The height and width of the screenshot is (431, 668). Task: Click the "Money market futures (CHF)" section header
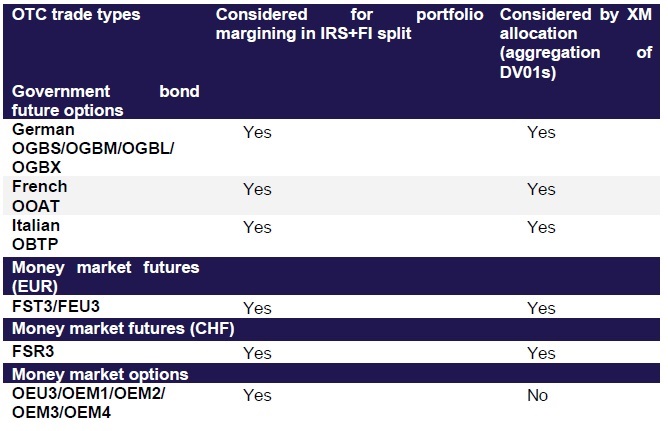tap(124, 330)
